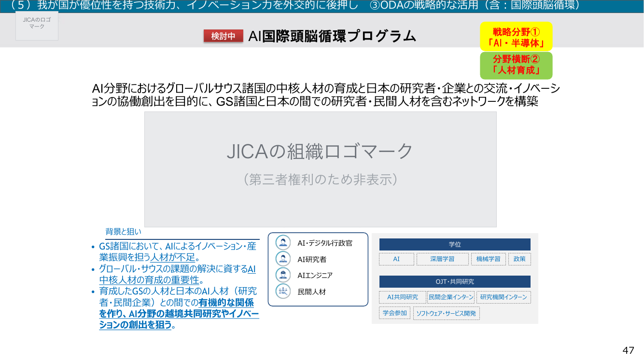Click the slide page number 47
This screenshot has width=644, height=362.
tap(629, 350)
